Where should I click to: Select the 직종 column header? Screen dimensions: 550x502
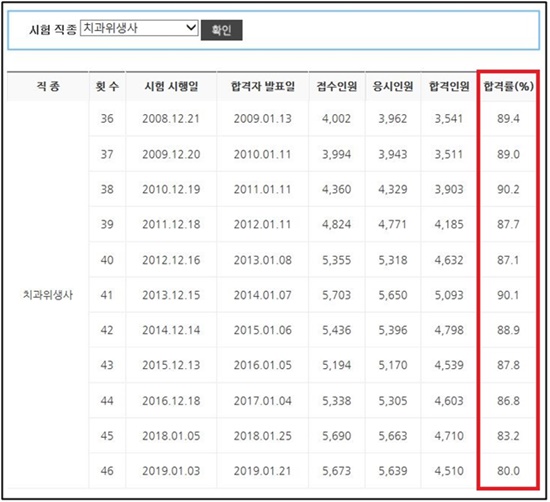click(x=48, y=86)
